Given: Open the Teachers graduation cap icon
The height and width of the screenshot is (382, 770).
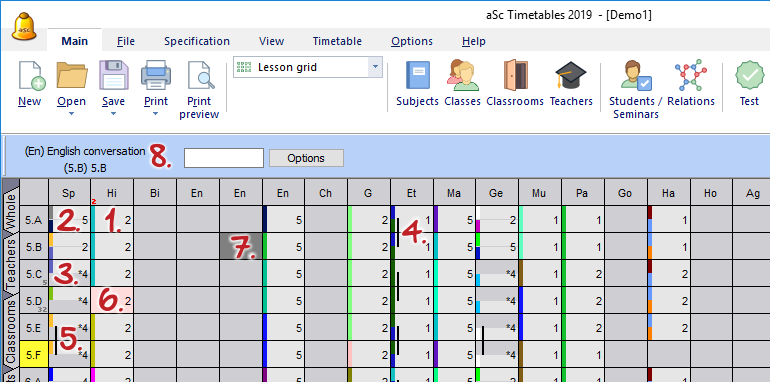Looking at the screenshot, I should [x=571, y=76].
